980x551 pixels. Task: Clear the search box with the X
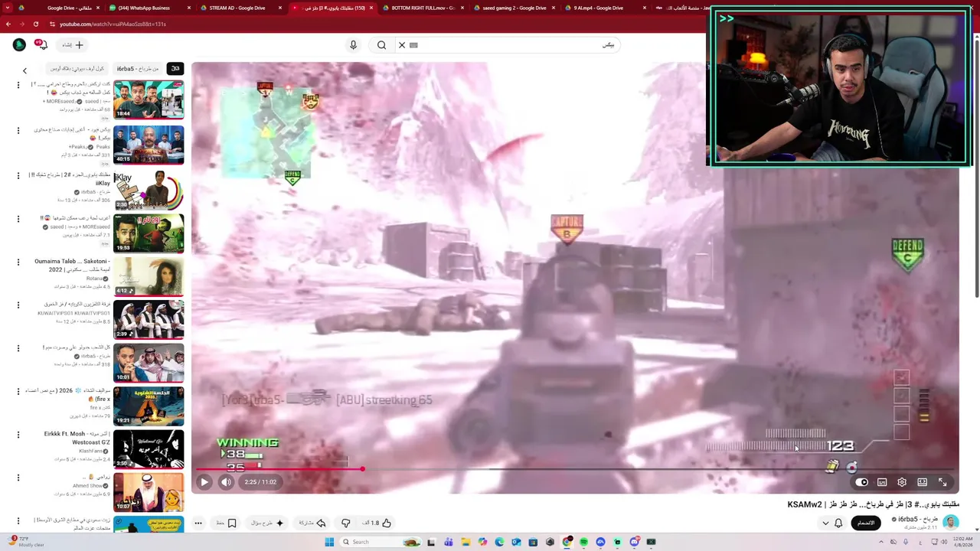(x=402, y=45)
